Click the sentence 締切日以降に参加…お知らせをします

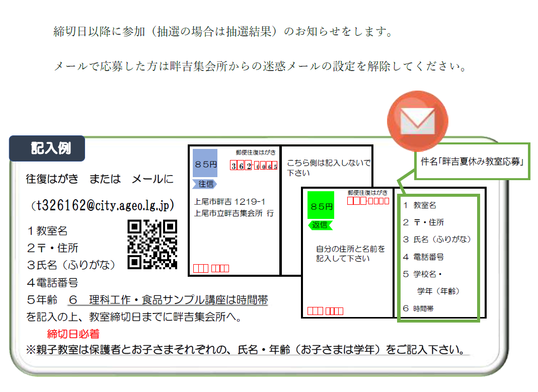[x=223, y=32]
